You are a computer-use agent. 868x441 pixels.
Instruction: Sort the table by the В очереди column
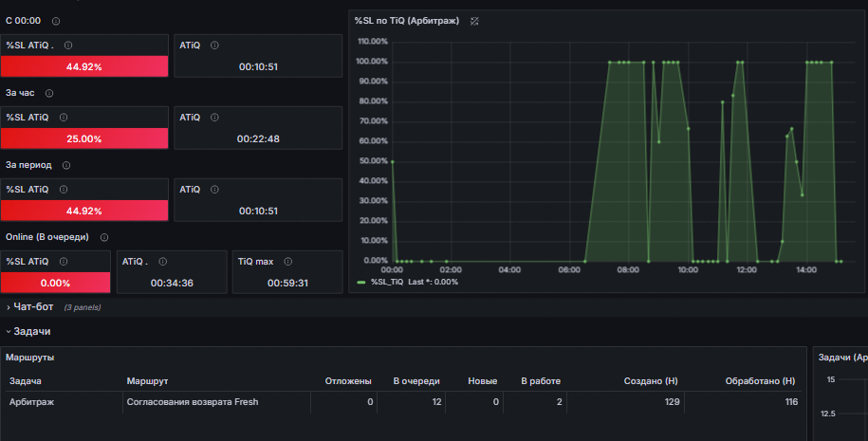point(416,380)
